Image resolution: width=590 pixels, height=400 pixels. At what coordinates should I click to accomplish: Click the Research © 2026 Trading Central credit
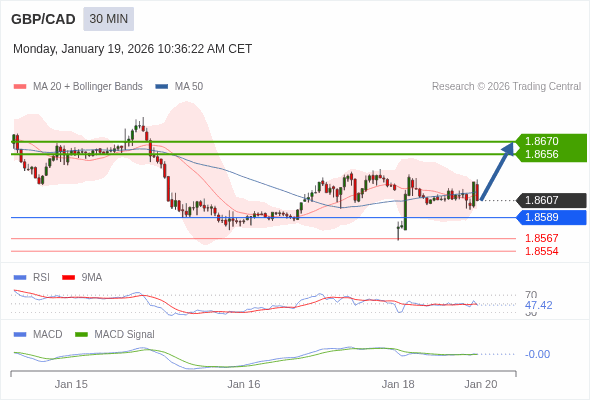tap(506, 87)
